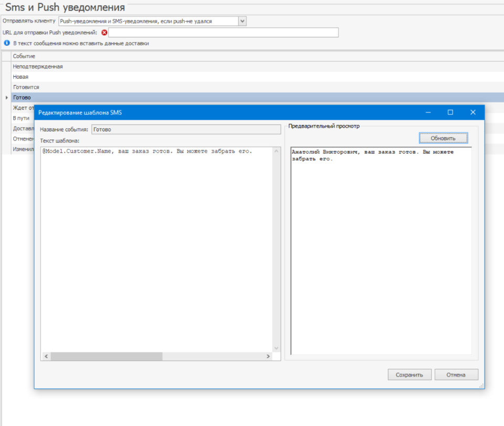The image size is (504, 426).
Task: Click the blue info icon above the table
Action: click(7, 43)
